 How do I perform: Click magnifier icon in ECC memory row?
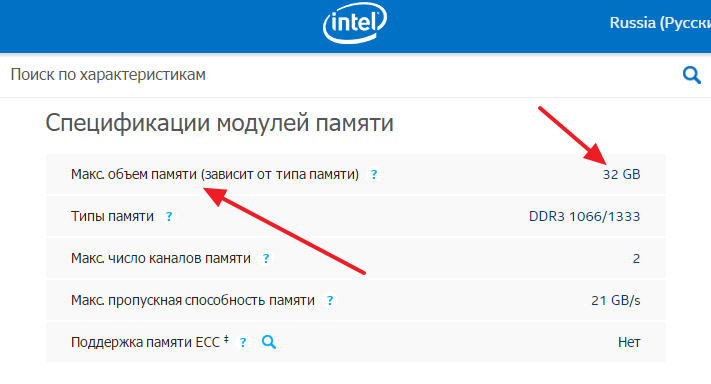coord(269,342)
